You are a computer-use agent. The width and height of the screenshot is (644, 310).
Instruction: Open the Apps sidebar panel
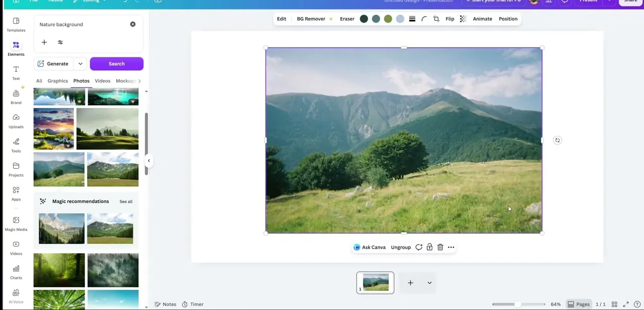pyautogui.click(x=16, y=193)
